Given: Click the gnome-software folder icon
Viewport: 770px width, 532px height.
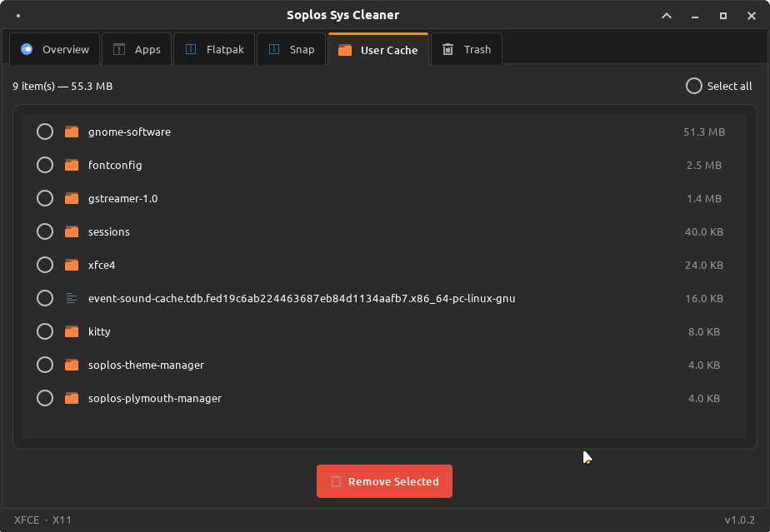Looking at the screenshot, I should [x=72, y=132].
